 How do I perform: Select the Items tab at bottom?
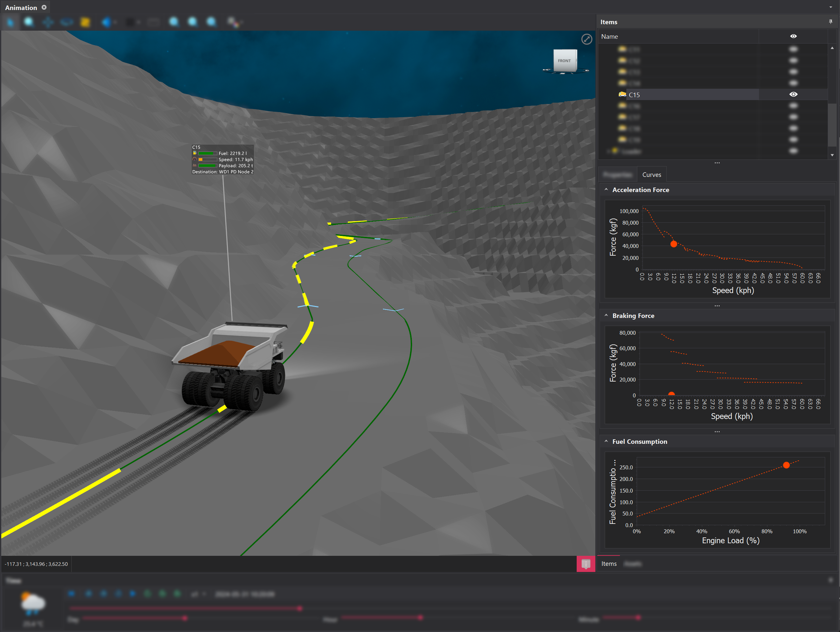(609, 564)
